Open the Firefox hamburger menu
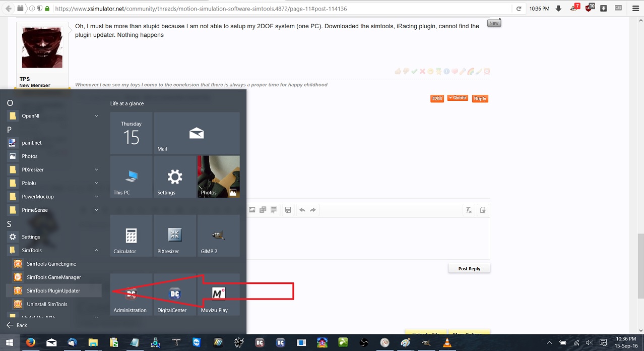Image resolution: width=644 pixels, height=351 pixels. pos(635,9)
